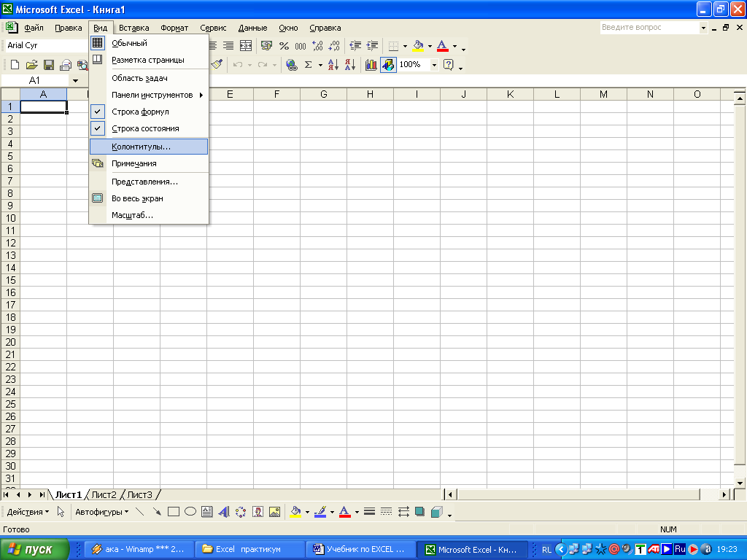Switch to Обычный view mode
747x560 pixels.
(x=149, y=43)
